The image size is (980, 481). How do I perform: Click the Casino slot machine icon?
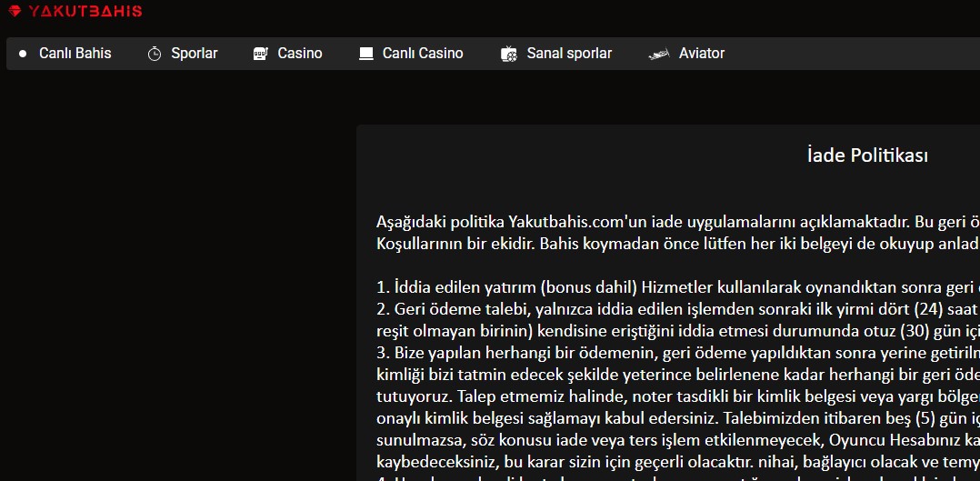tap(260, 54)
